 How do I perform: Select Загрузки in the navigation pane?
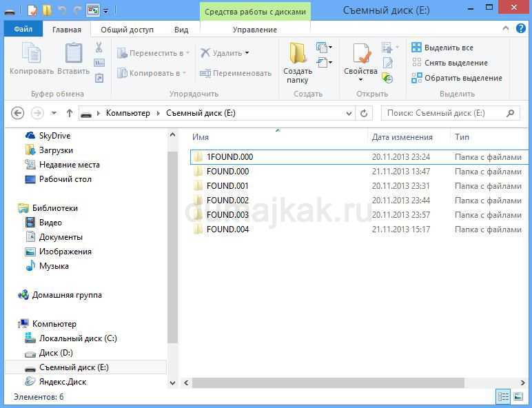49,150
